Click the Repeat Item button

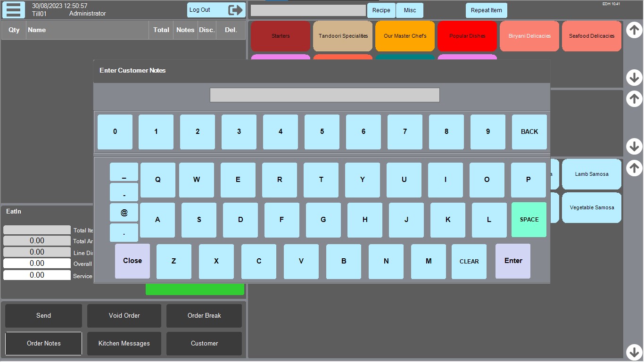tap(487, 10)
